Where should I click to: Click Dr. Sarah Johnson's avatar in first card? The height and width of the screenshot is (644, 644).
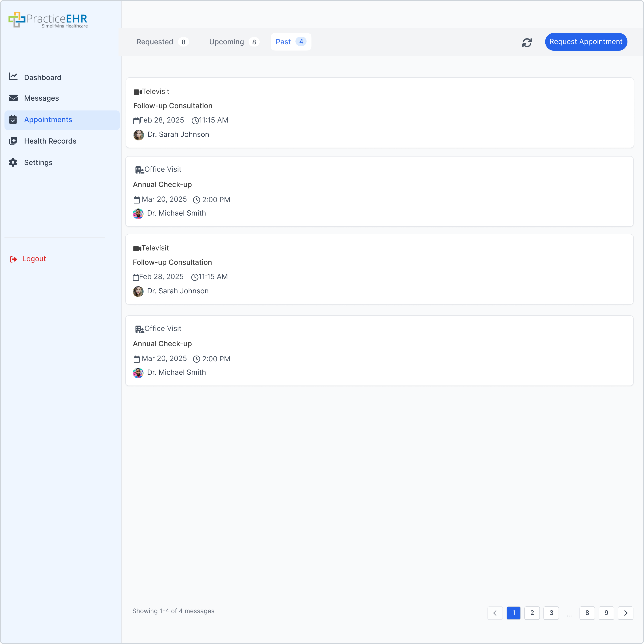point(138,135)
